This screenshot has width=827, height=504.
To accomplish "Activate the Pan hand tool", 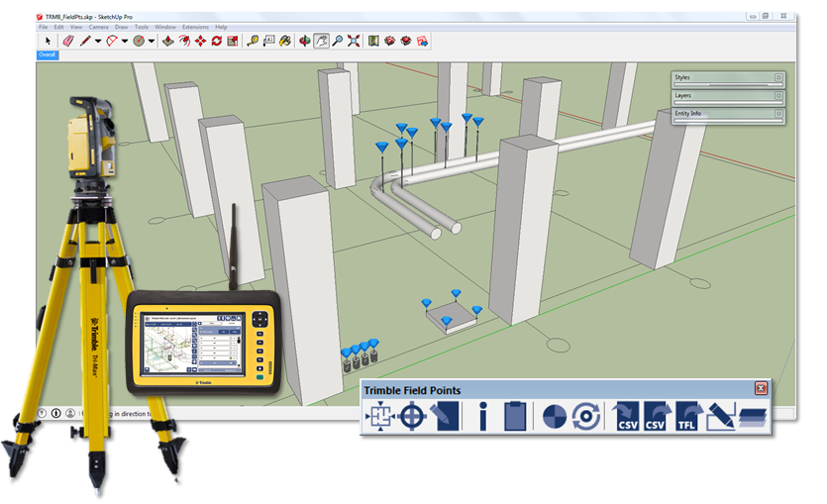I will [322, 42].
